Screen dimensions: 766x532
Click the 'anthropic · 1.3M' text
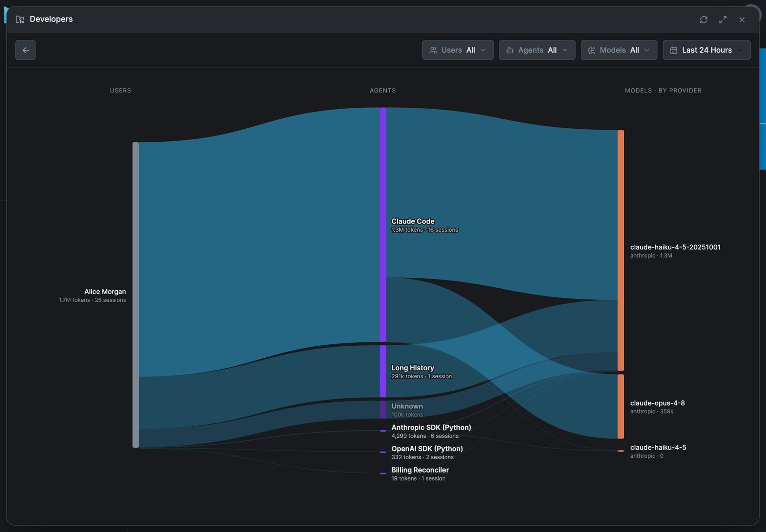pos(651,256)
